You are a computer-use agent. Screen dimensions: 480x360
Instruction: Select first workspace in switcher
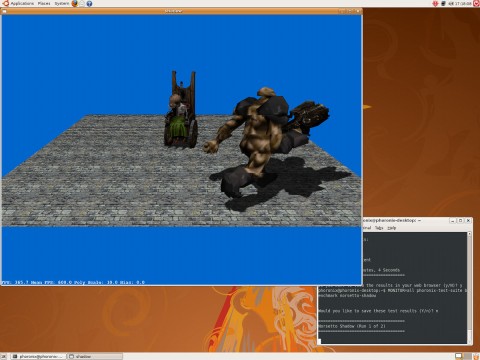[x=459, y=356]
